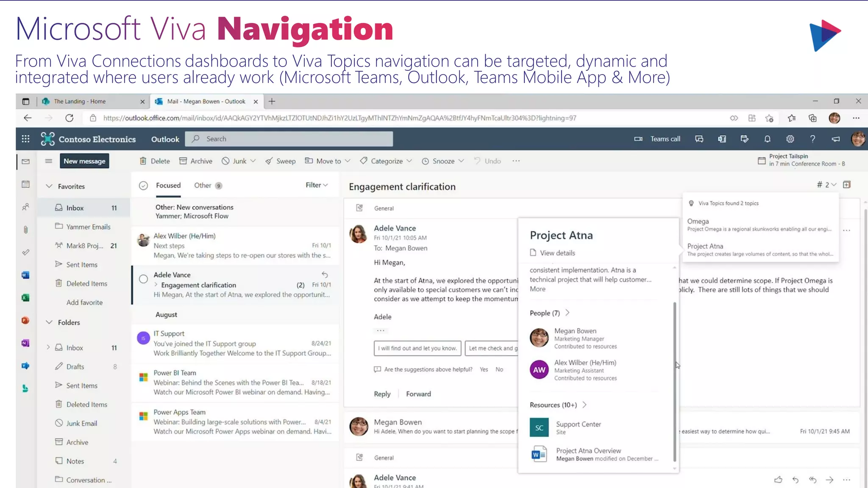Viewport: 868px width, 488px height.
Task: Click the Forward arrow icon on bottom message
Action: [x=829, y=480]
